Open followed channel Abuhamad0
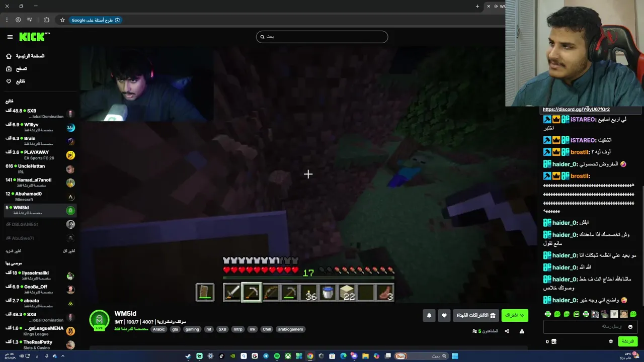This screenshot has height=362, width=644. click(39, 197)
